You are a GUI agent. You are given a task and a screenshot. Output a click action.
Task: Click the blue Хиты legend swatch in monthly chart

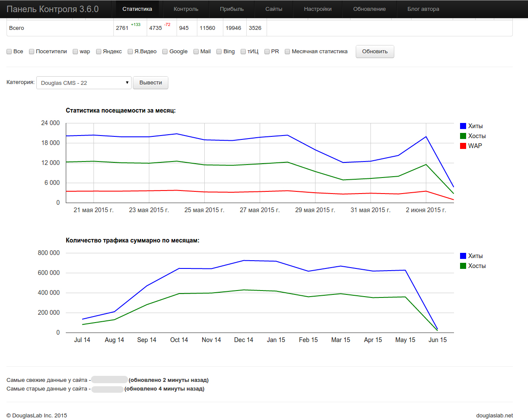click(x=463, y=126)
